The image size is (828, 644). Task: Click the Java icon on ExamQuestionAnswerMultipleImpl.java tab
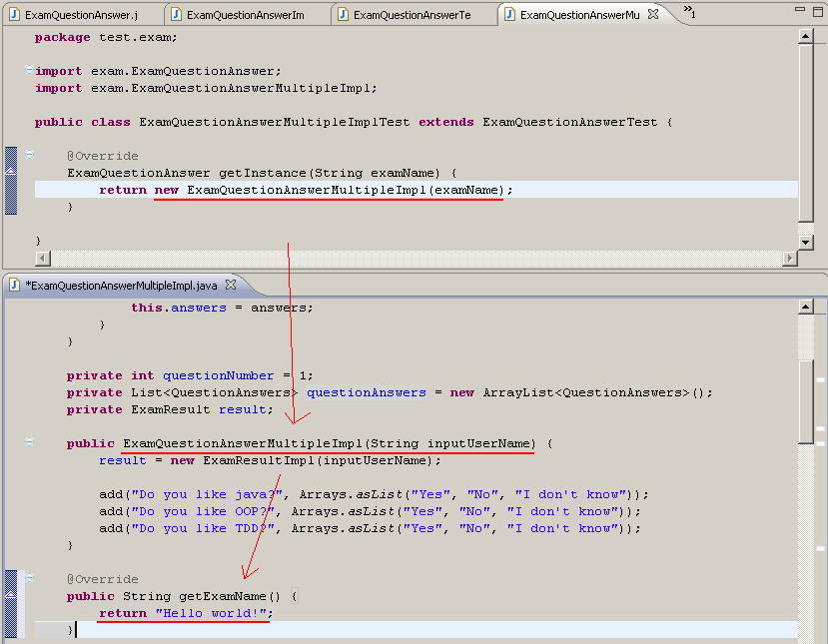coord(12,285)
